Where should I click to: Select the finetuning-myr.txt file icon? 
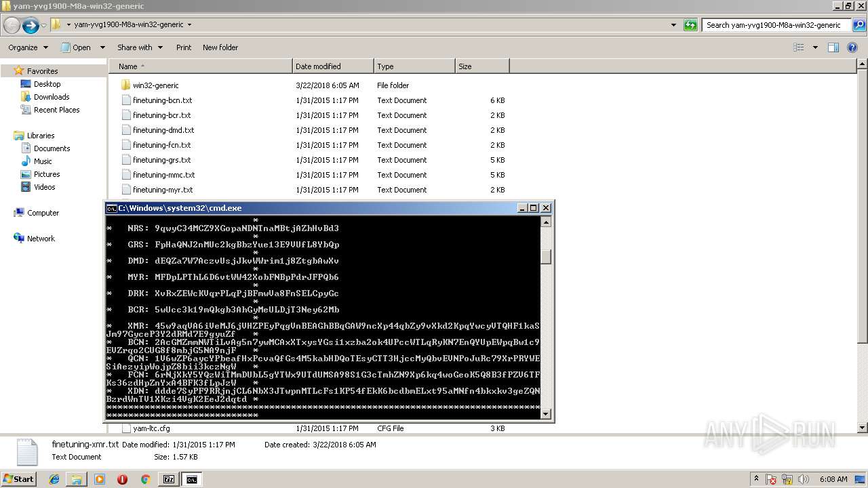(125, 190)
